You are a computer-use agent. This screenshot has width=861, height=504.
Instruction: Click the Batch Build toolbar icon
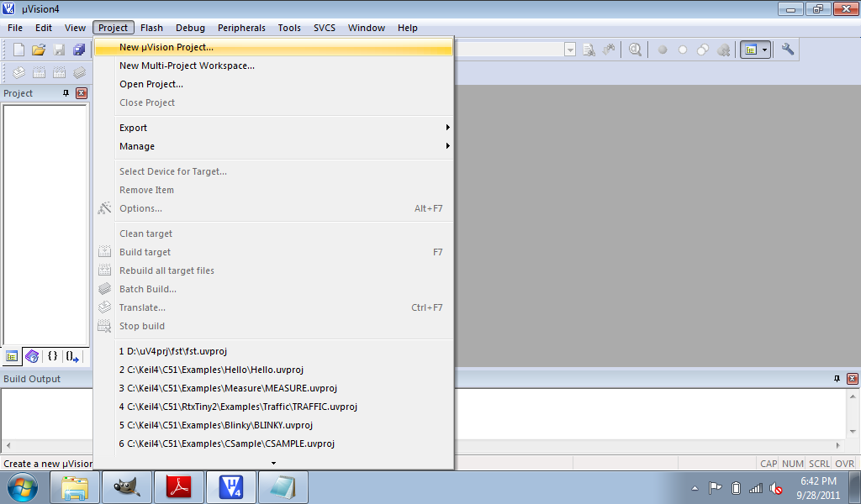coord(79,72)
